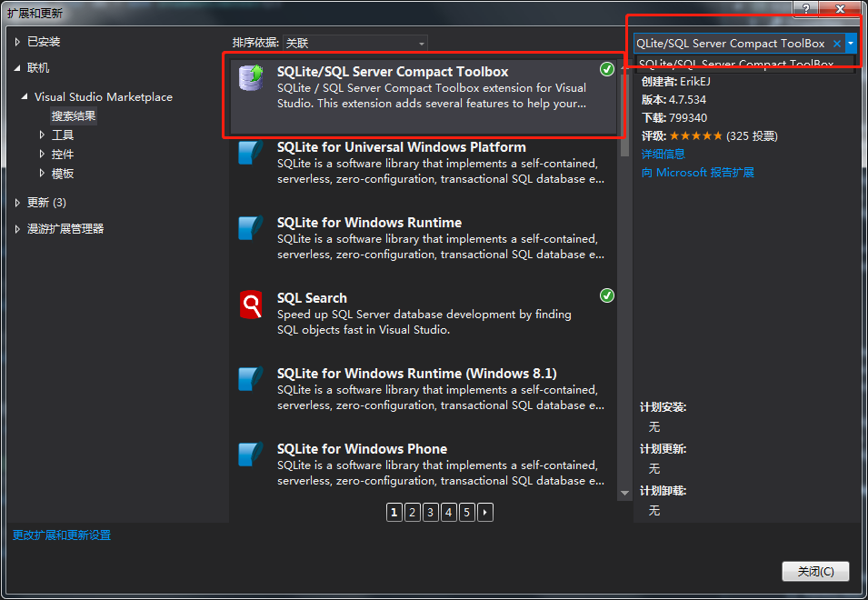Go to results page 5
The width and height of the screenshot is (868, 600).
pos(466,512)
